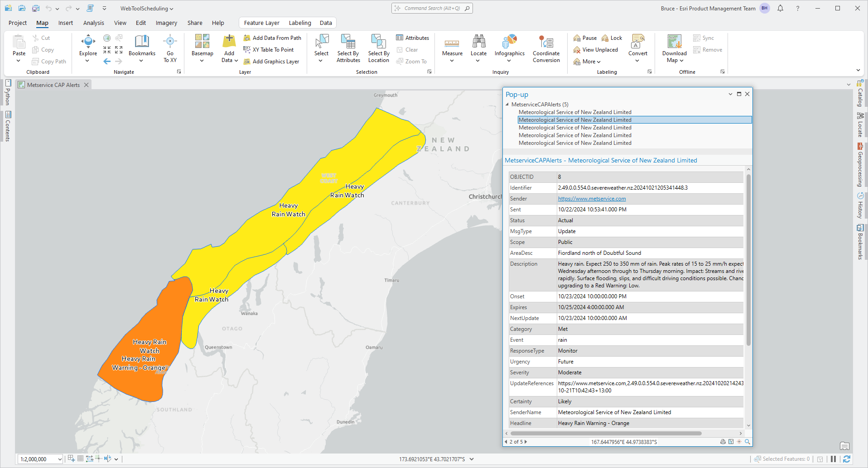Click the notifications bell icon
This screenshot has height=468, width=868.
(780, 9)
